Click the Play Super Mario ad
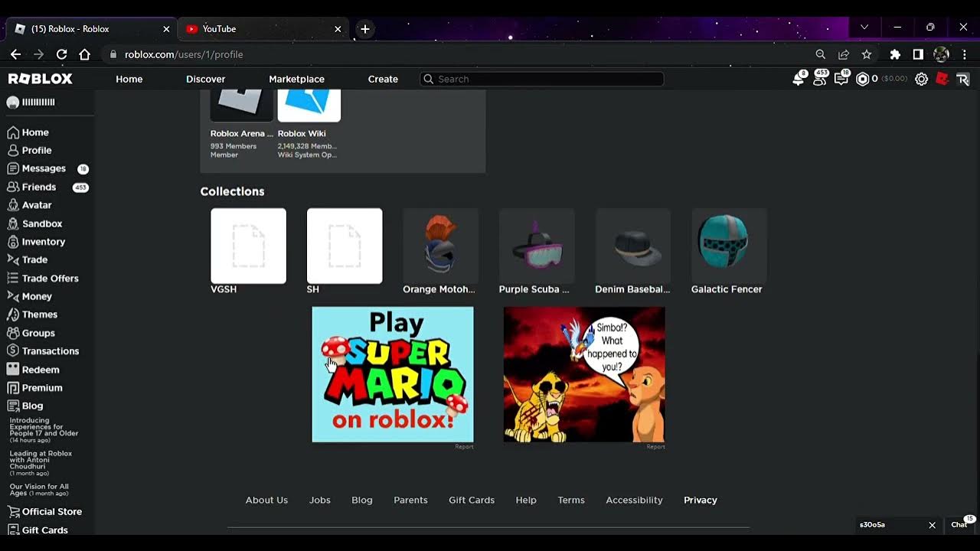The height and width of the screenshot is (551, 980). [x=393, y=374]
